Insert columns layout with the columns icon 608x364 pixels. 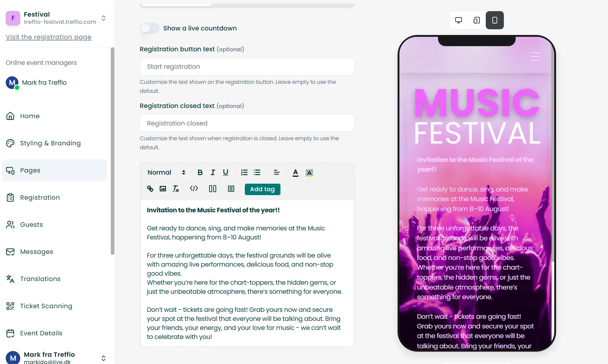click(x=213, y=189)
